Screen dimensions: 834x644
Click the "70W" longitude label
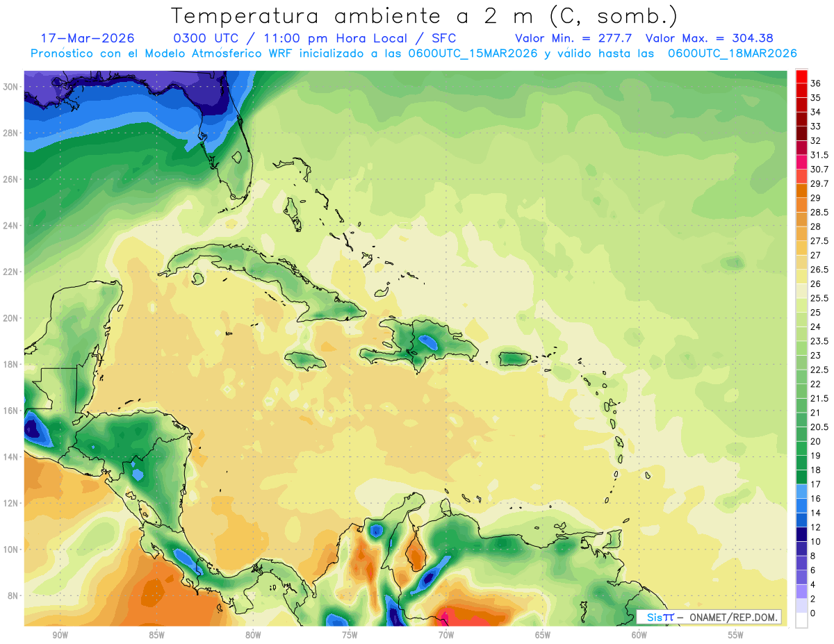(x=446, y=635)
